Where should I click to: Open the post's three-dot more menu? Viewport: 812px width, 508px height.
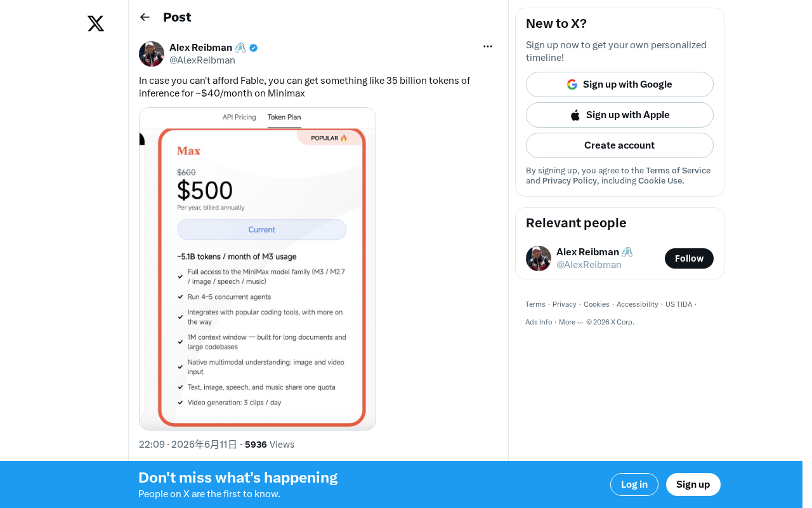click(488, 46)
